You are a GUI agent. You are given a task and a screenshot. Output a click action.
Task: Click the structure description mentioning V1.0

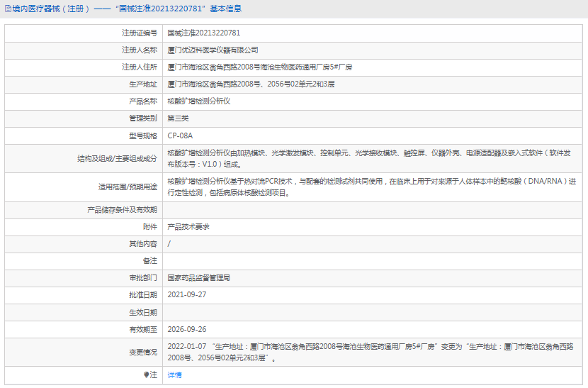[x=369, y=158]
